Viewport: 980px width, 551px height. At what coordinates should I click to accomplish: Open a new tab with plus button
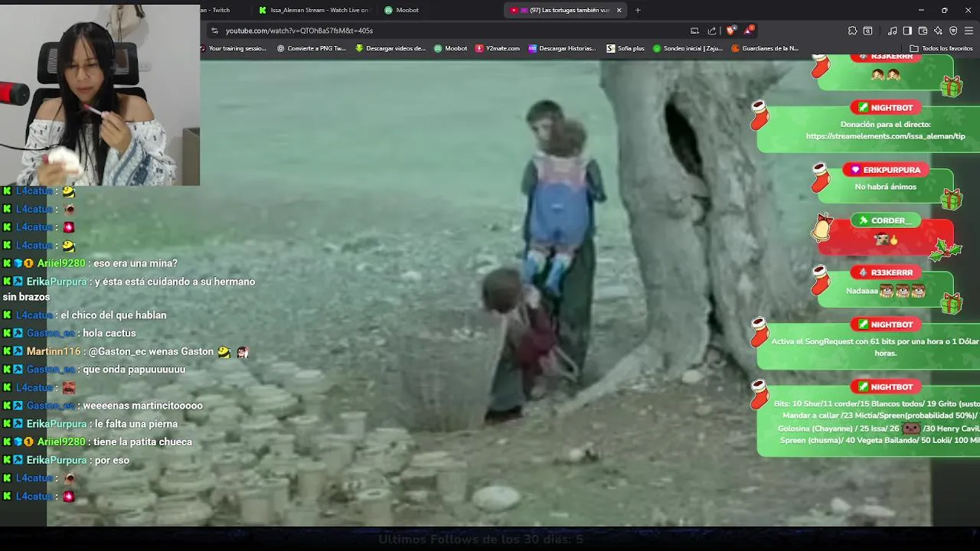tap(638, 10)
